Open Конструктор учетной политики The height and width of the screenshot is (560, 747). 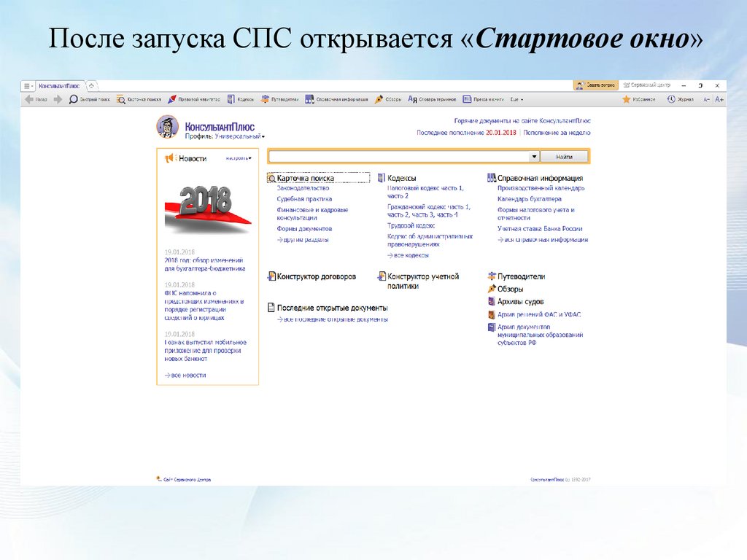coord(423,281)
